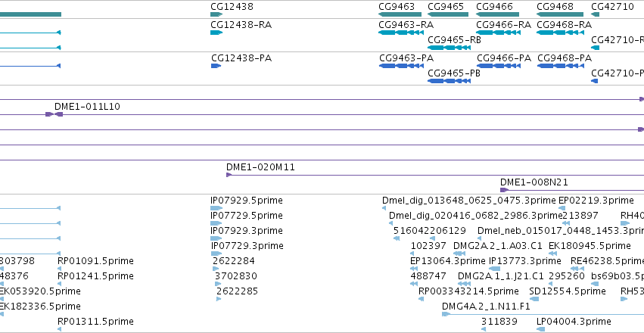644x333 pixels.
Task: Click EST EP13064.3prime
Action: [448, 261]
